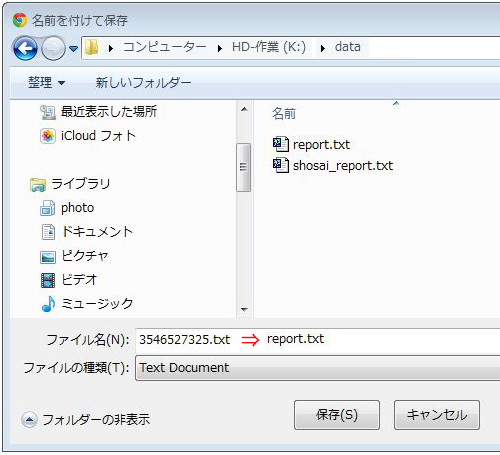Click the 保存(S) button

point(337,415)
